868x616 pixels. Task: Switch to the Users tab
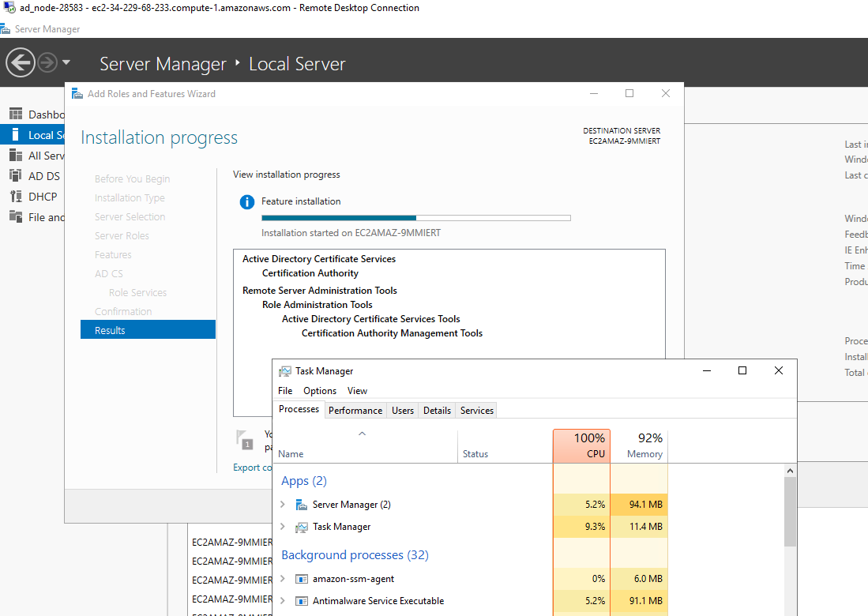tap(403, 411)
